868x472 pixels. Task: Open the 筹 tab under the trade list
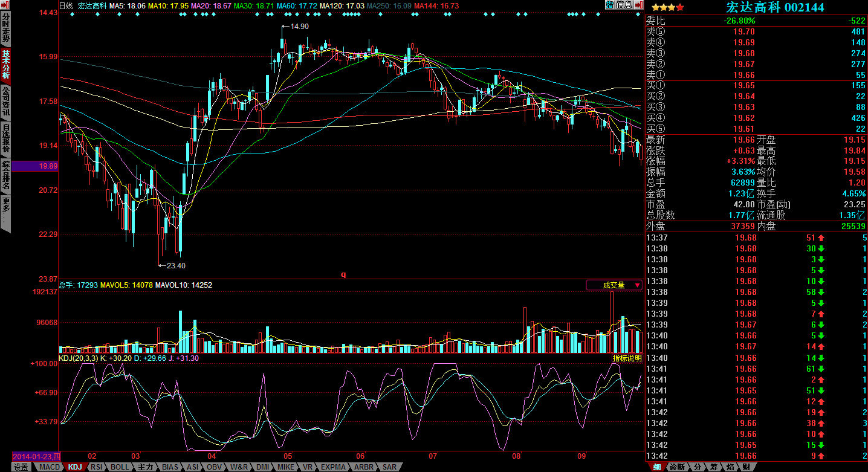(713, 467)
